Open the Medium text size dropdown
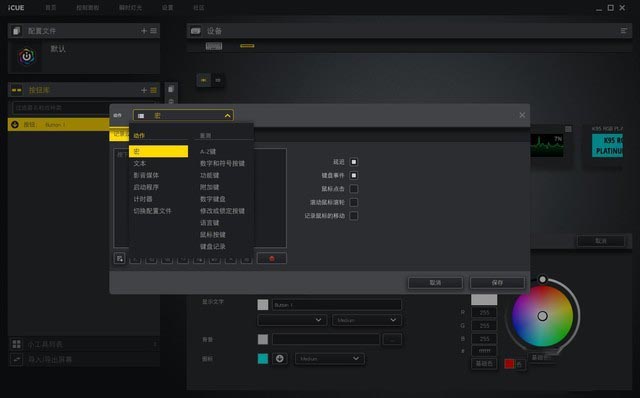The width and height of the screenshot is (640, 398). pyautogui.click(x=367, y=320)
